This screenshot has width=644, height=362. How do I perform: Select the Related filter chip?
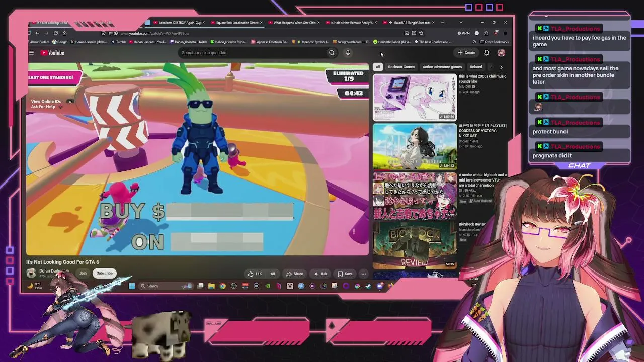[476, 67]
